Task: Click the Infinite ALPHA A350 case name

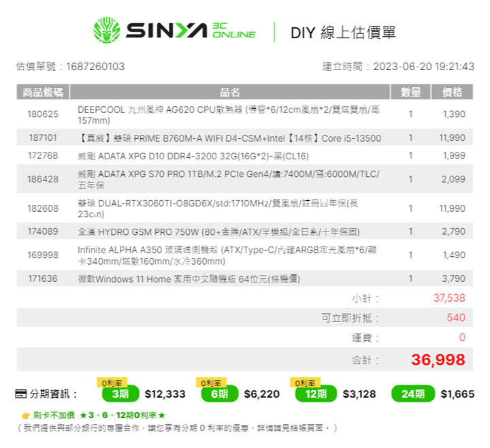Action: coord(227,255)
